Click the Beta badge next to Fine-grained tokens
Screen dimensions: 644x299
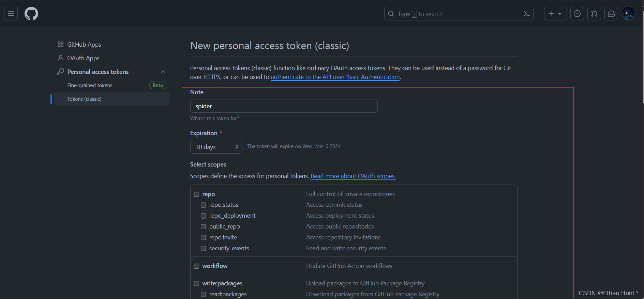(158, 85)
